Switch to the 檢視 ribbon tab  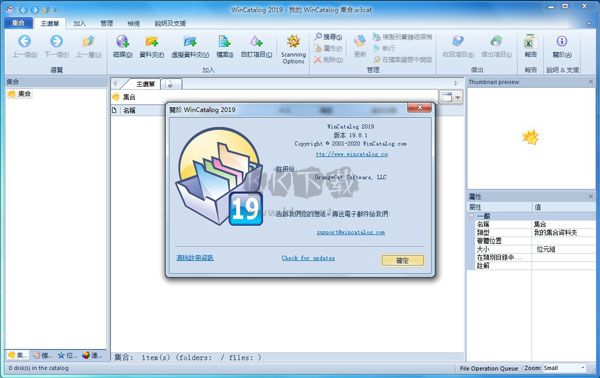tap(133, 23)
